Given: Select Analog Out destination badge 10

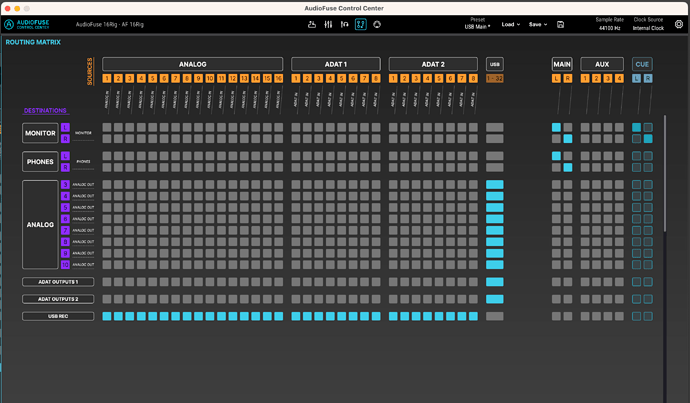Looking at the screenshot, I should pos(65,265).
